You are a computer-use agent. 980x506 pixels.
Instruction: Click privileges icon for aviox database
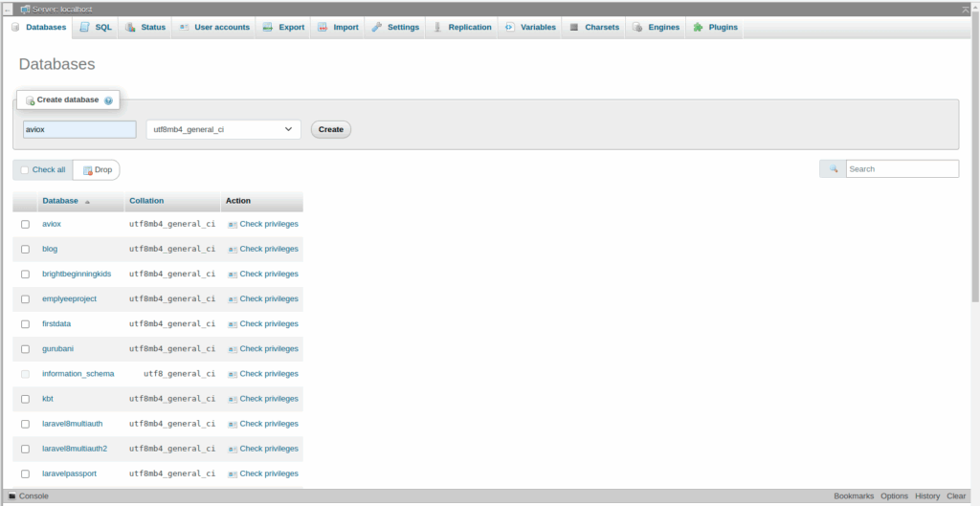tap(233, 225)
